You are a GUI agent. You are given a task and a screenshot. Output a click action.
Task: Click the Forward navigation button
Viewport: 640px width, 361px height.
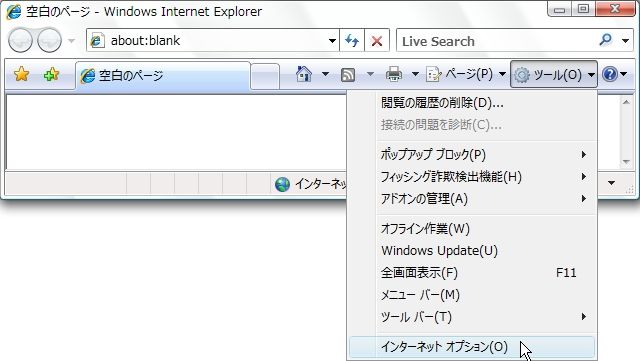coord(49,40)
